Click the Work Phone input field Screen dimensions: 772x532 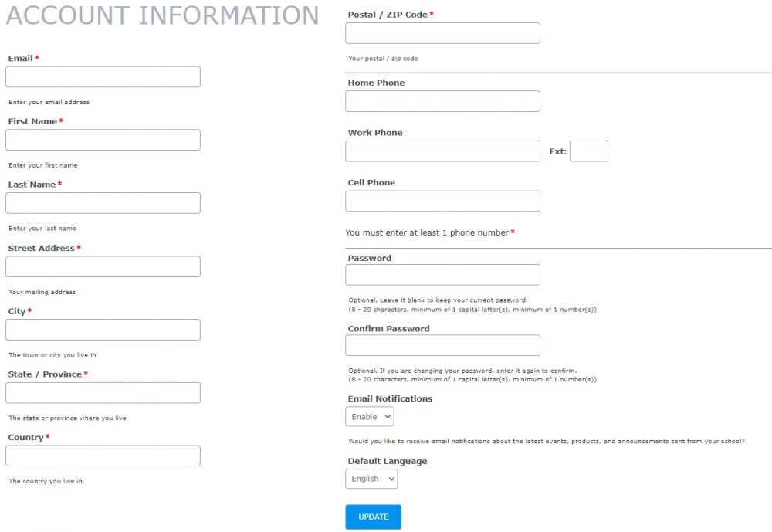point(442,151)
